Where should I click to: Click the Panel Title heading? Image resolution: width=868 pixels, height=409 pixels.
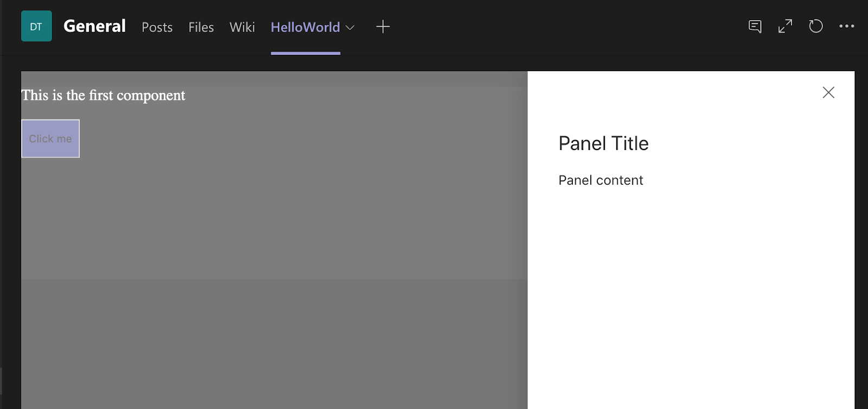(x=603, y=143)
